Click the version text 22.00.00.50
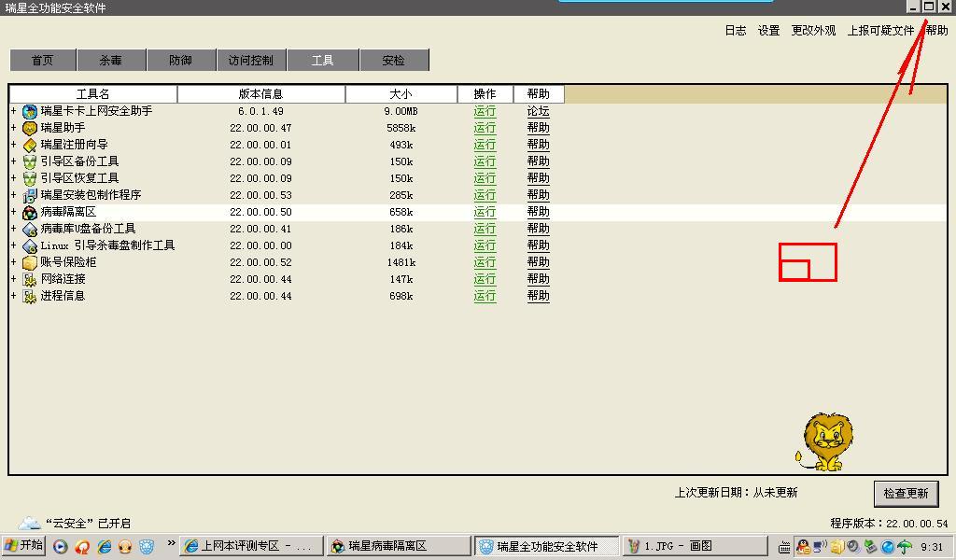956x560 pixels. point(261,212)
